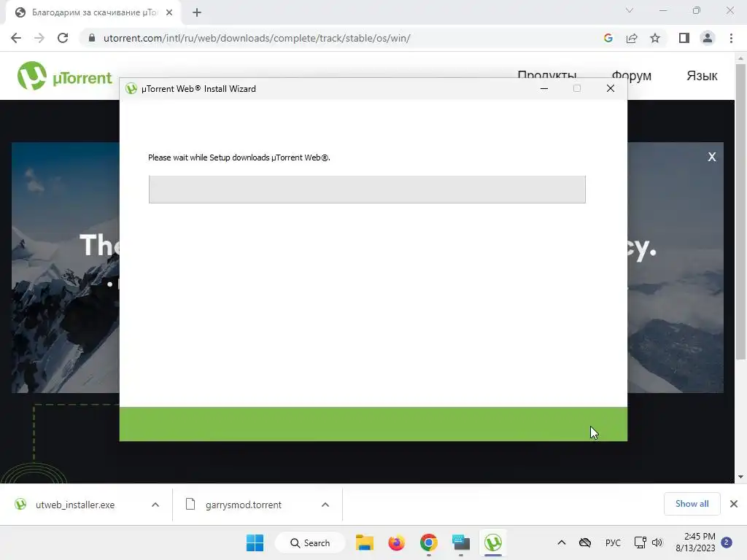This screenshot has height=560, width=747.
Task: Minimize the Install Wizard window
Action: click(544, 88)
